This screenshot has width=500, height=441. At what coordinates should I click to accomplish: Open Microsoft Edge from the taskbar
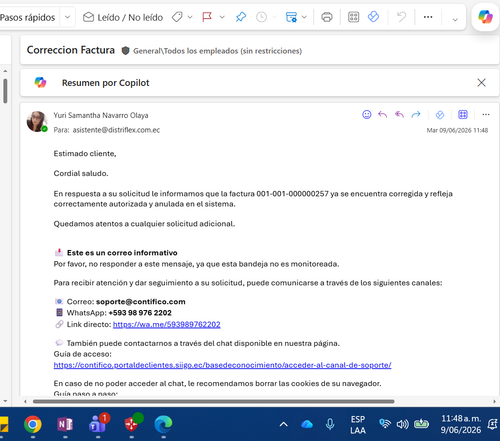coord(163,424)
